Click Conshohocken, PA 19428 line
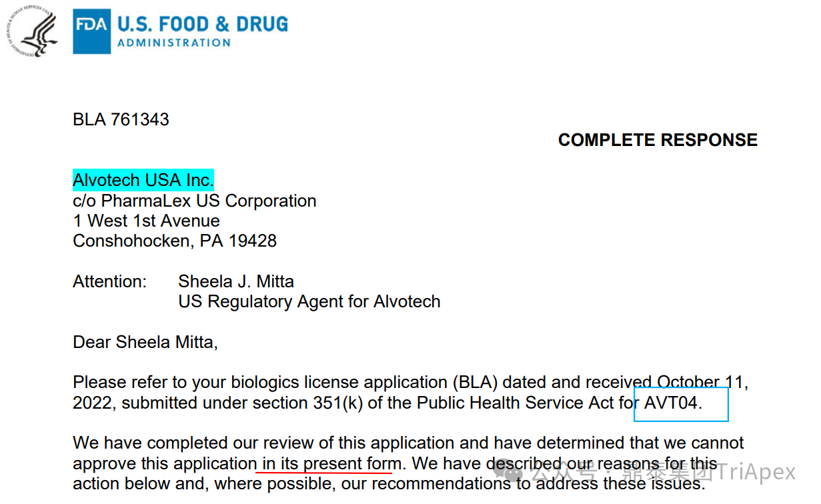Screen dimensions: 821x504 coord(175,241)
